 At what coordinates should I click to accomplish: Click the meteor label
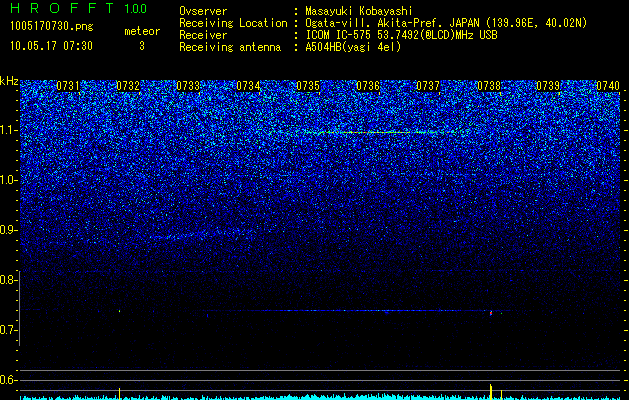click(x=142, y=31)
